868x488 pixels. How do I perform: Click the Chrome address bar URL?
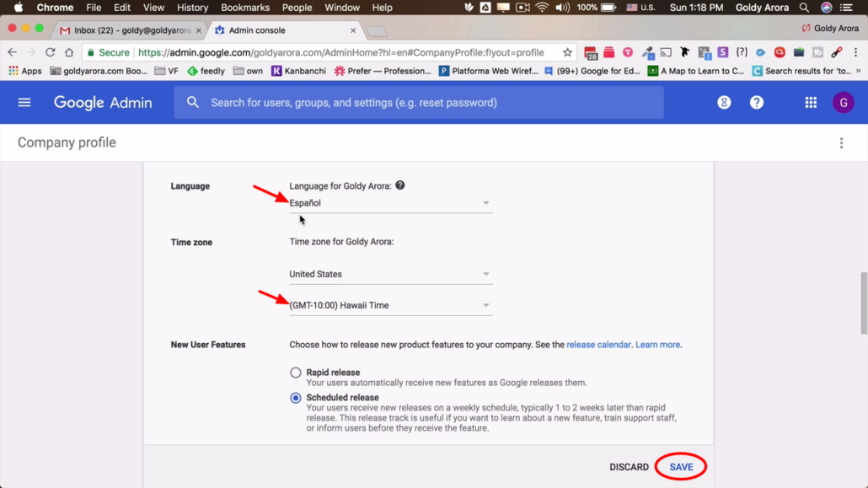[340, 52]
